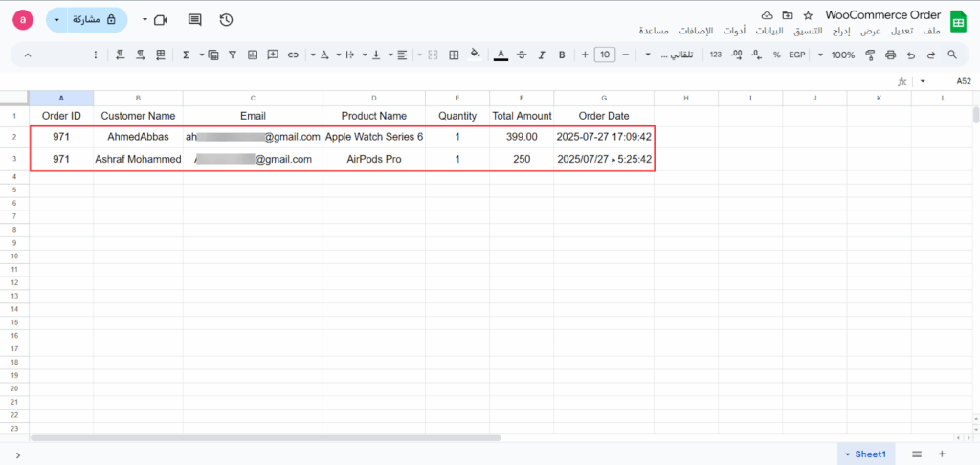Open the zoom 100% dropdown
This screenshot has height=465, width=980.
(837, 55)
